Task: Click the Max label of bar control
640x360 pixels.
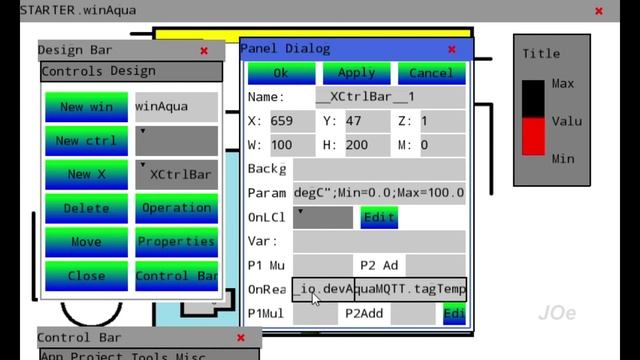Action: click(563, 84)
